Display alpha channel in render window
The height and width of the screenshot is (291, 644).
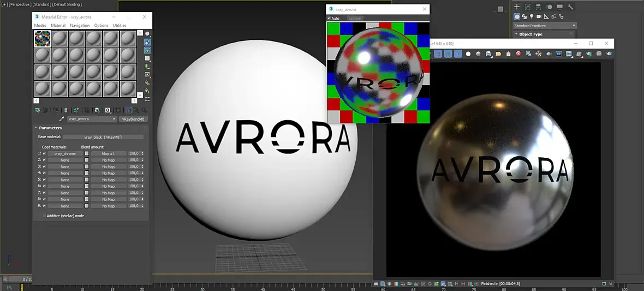468,54
